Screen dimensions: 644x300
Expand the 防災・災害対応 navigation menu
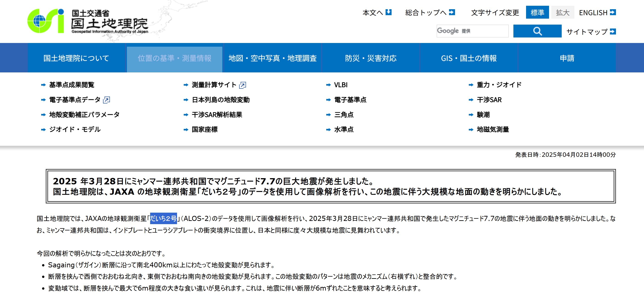click(371, 58)
